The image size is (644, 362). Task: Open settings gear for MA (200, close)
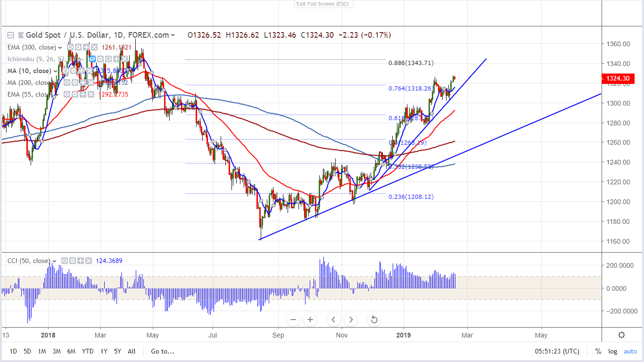[75, 82]
